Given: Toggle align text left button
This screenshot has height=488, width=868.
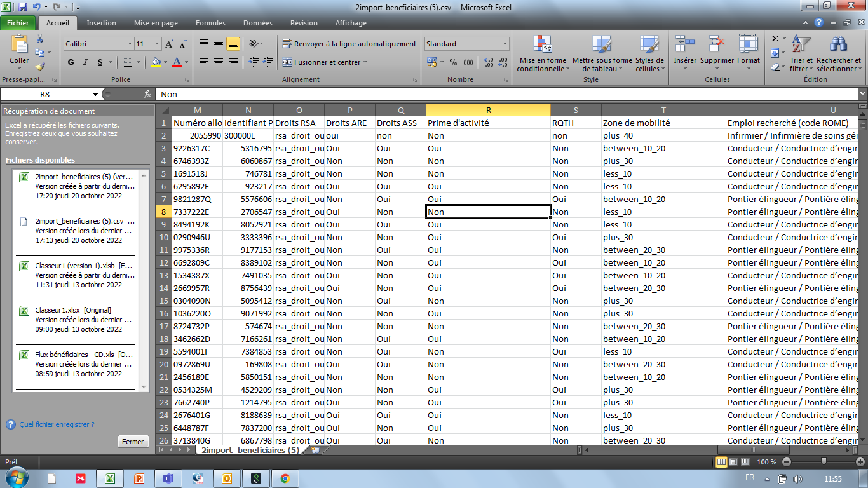Looking at the screenshot, I should (x=204, y=62).
